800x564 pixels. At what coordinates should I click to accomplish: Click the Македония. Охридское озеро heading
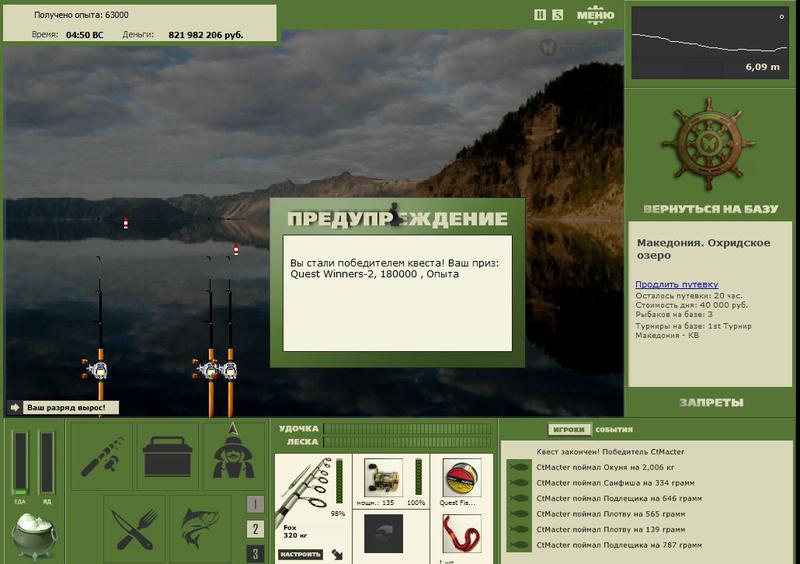(x=703, y=249)
